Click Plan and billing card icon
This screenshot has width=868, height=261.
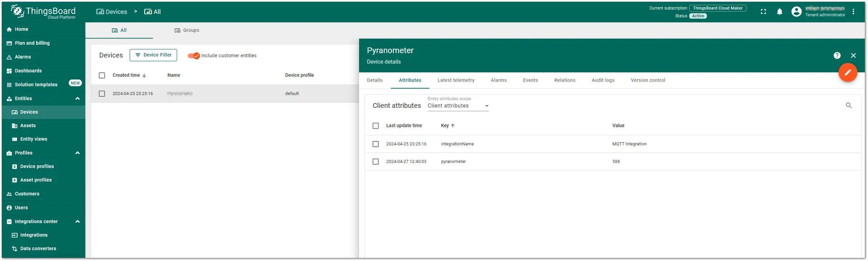[9, 43]
